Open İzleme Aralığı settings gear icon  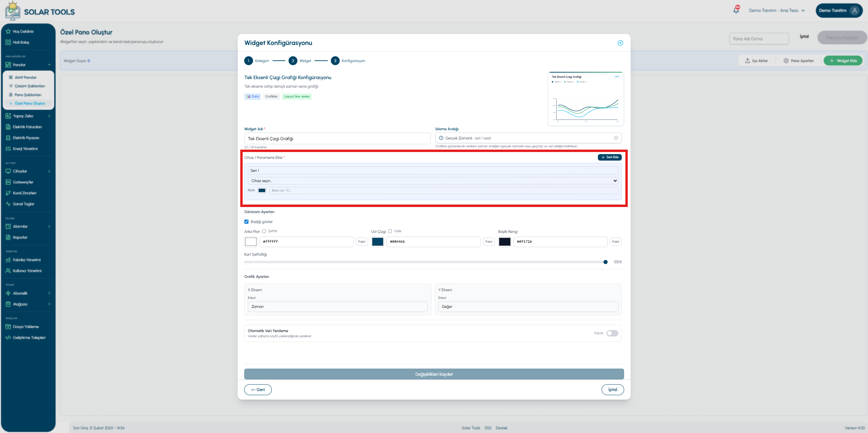coord(616,138)
